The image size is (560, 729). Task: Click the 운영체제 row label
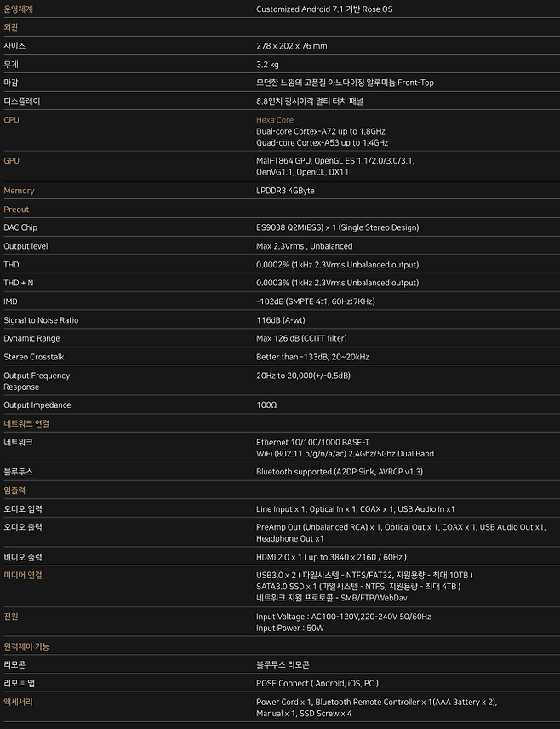[x=20, y=9]
